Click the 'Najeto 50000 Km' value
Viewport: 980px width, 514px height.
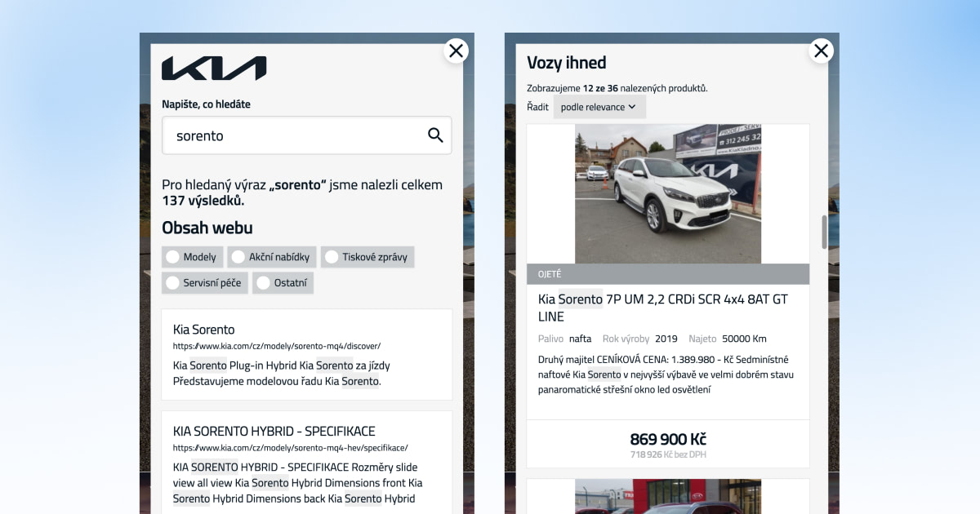click(728, 339)
